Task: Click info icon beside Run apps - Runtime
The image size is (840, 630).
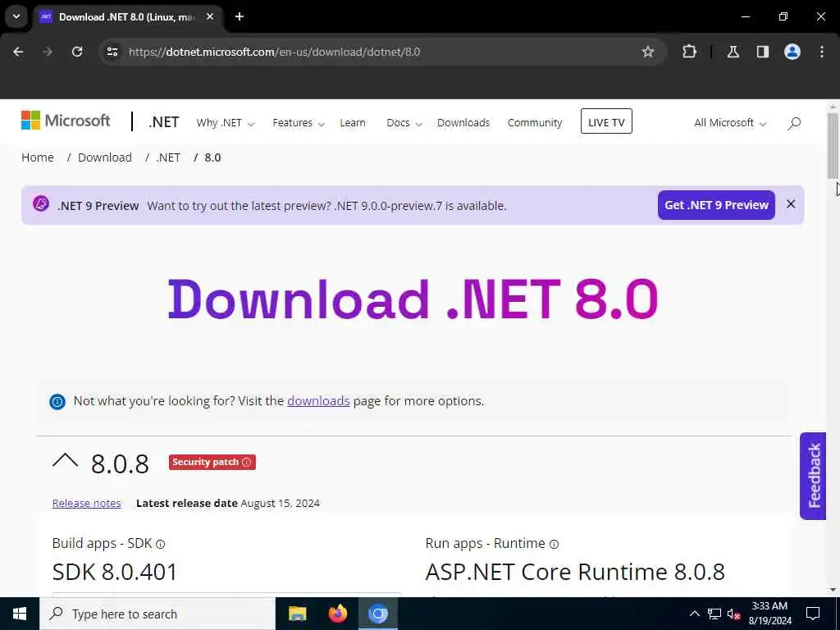Action: tap(554, 545)
